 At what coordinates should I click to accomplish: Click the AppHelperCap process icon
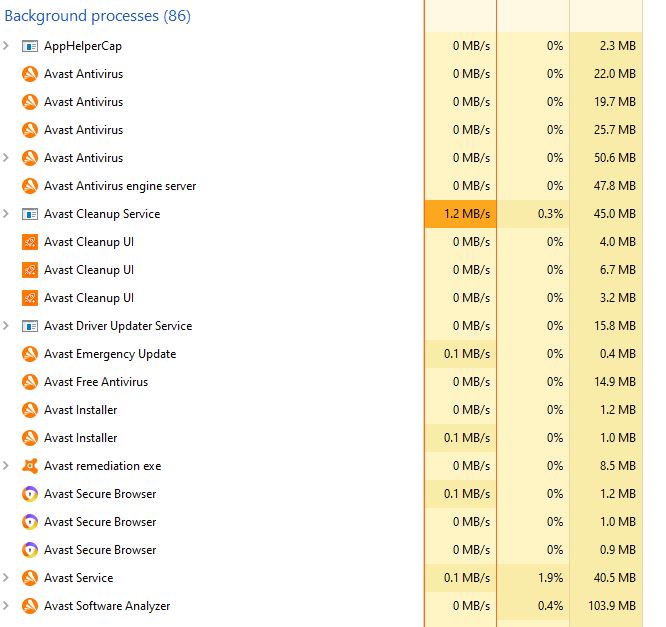pos(30,46)
